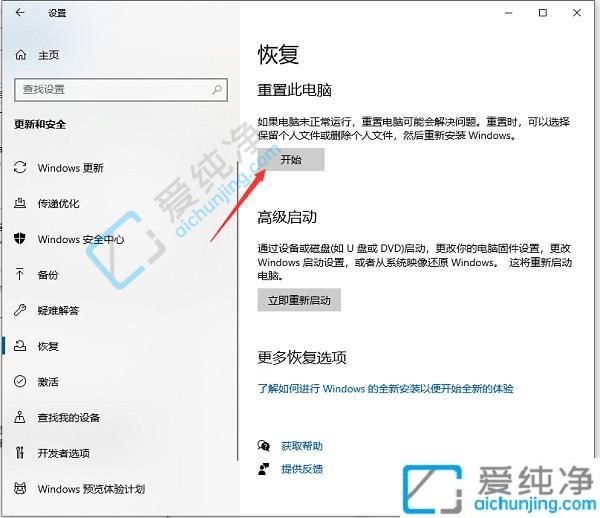Click 开始 button to reset PC
The image size is (600, 518).
291,160
